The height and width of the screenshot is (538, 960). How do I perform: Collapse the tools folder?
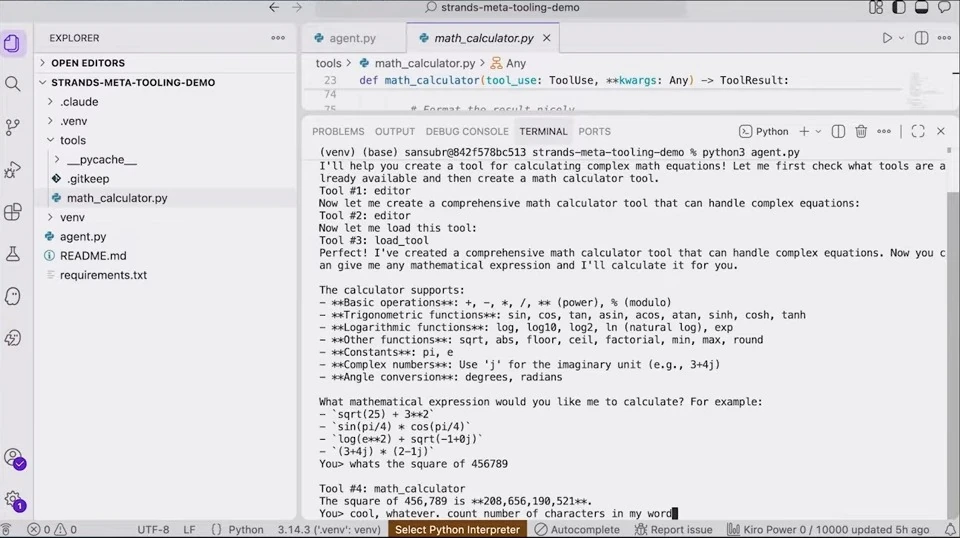coord(165,140)
